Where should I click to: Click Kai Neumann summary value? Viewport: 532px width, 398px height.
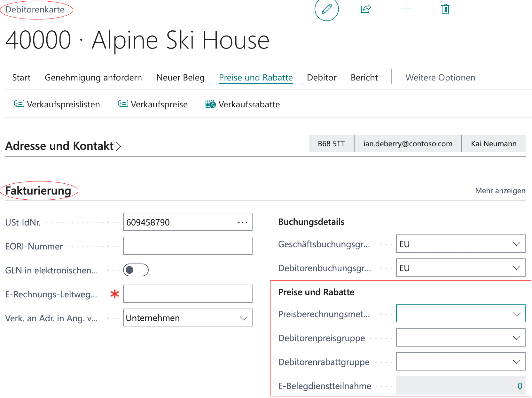point(494,144)
